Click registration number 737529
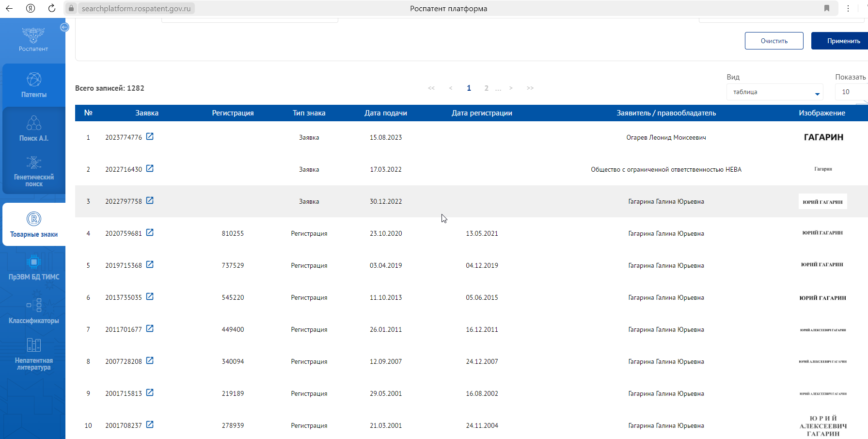The height and width of the screenshot is (439, 868). [233, 265]
